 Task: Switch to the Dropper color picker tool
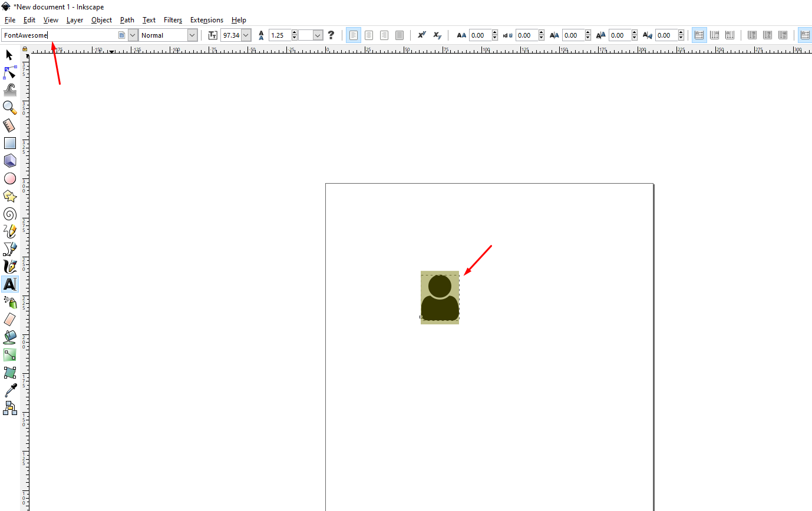click(x=10, y=390)
